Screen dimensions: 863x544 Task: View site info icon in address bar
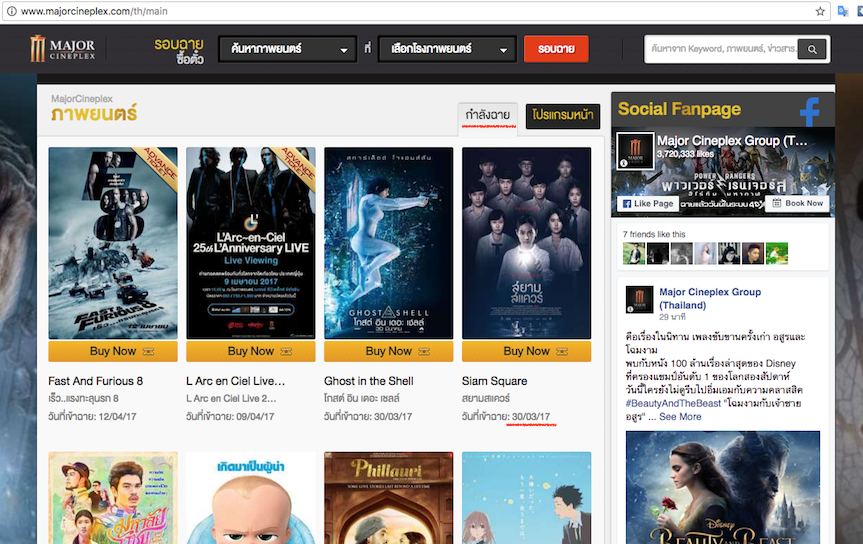(11, 11)
